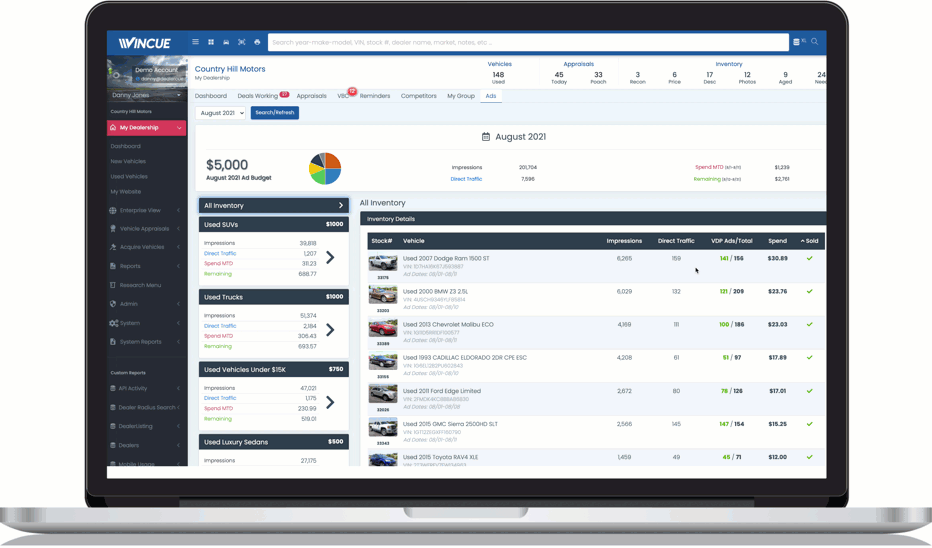This screenshot has height=548, width=932.
Task: Expand the Enterprise View sidebar chevron
Action: tap(178, 210)
